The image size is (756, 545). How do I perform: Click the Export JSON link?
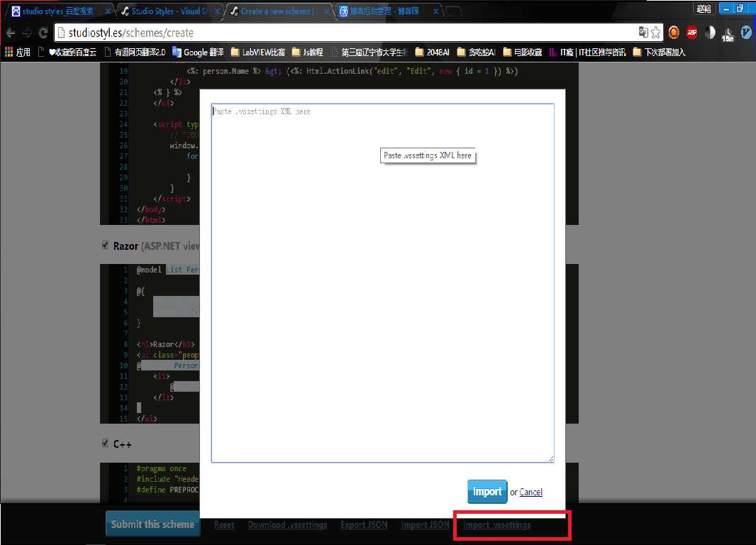pos(364,524)
